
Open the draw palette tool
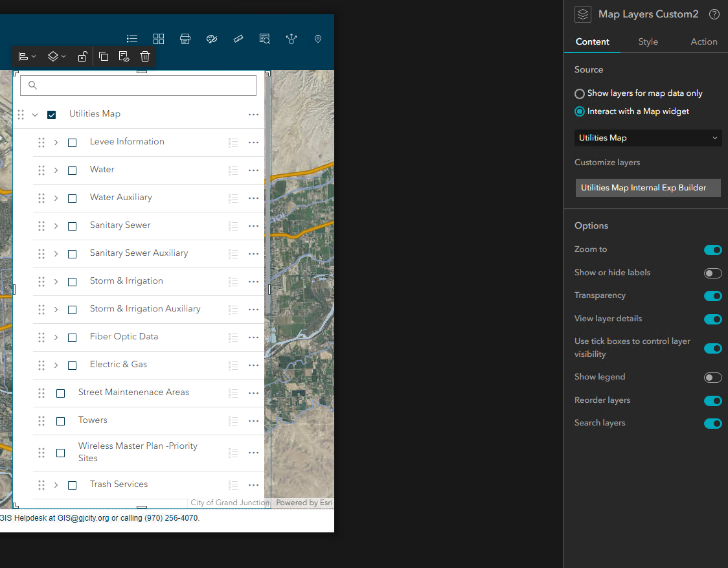point(212,39)
